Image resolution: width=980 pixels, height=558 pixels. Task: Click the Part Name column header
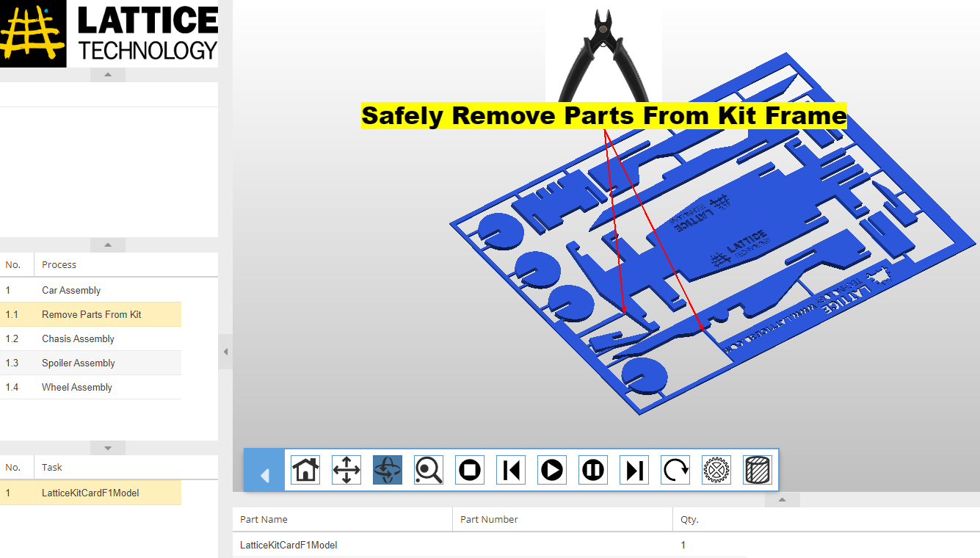[x=264, y=519]
